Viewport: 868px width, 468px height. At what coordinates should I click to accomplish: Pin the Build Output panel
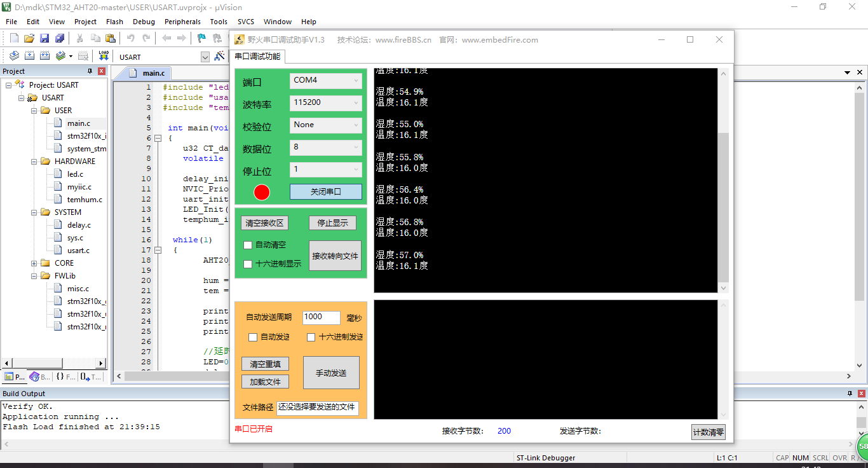850,394
